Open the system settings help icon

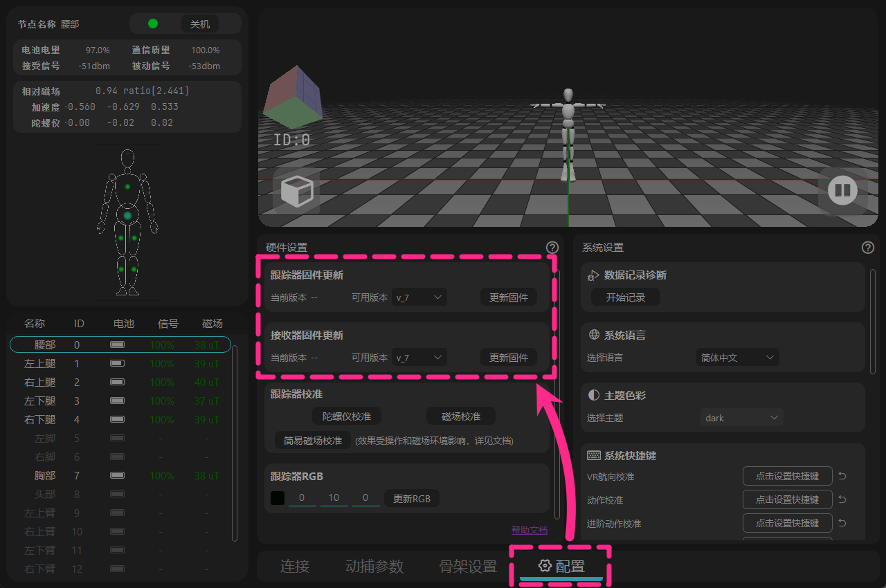click(x=867, y=248)
